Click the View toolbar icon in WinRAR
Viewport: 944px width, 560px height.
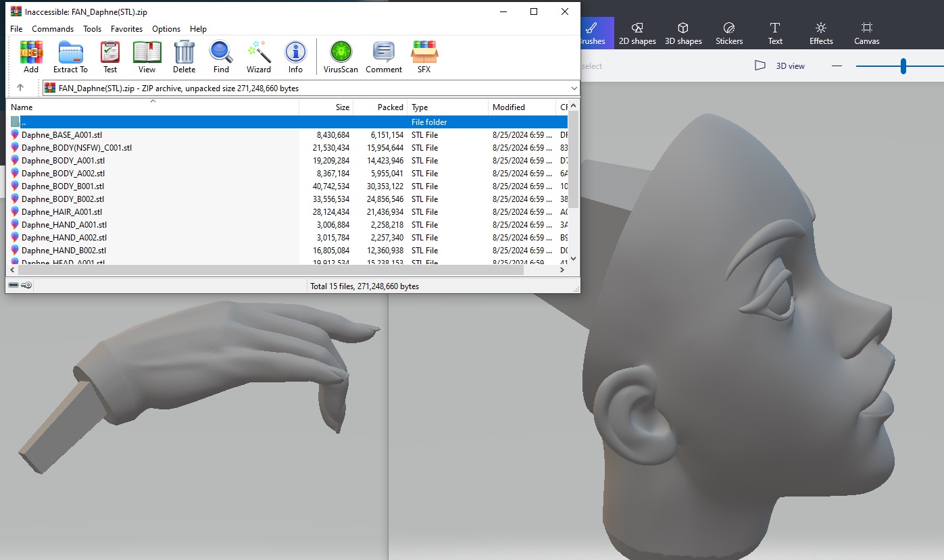point(147,57)
